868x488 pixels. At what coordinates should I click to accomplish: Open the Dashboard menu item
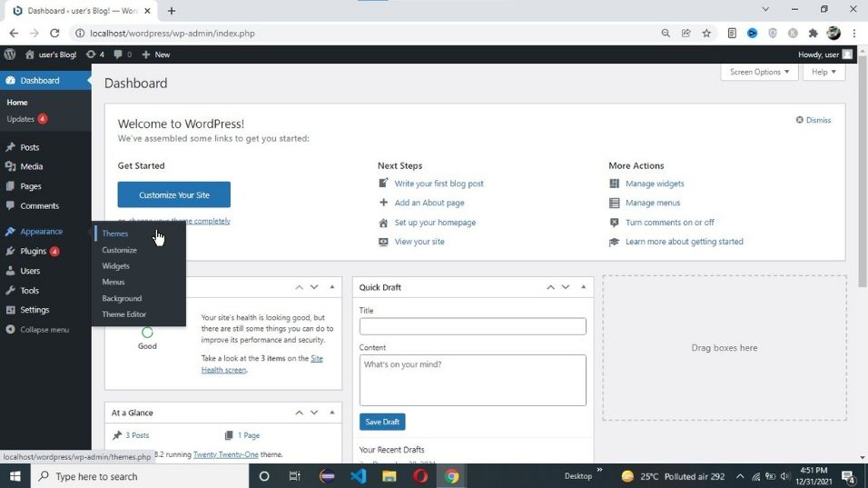click(45, 80)
